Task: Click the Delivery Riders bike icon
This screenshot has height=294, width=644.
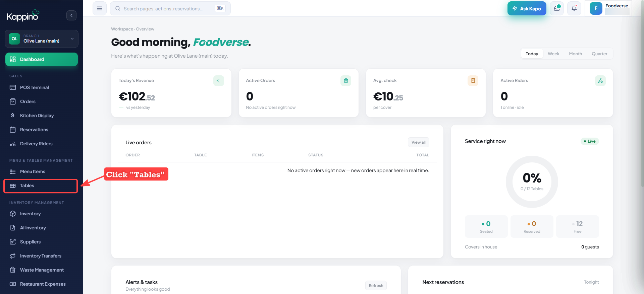Action: coord(13,144)
